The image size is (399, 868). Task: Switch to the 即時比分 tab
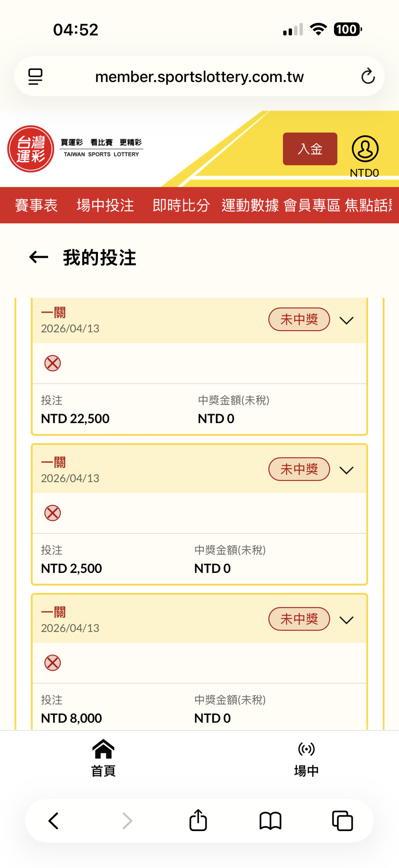(181, 205)
